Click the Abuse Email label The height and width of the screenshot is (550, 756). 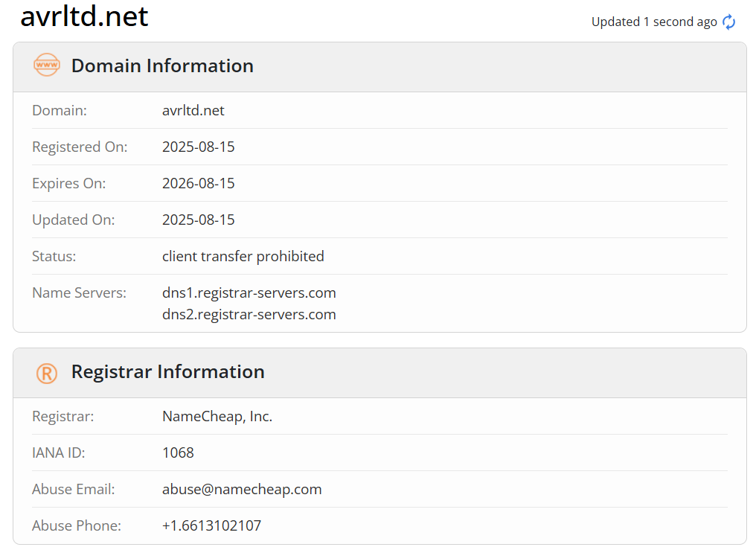[x=73, y=489]
